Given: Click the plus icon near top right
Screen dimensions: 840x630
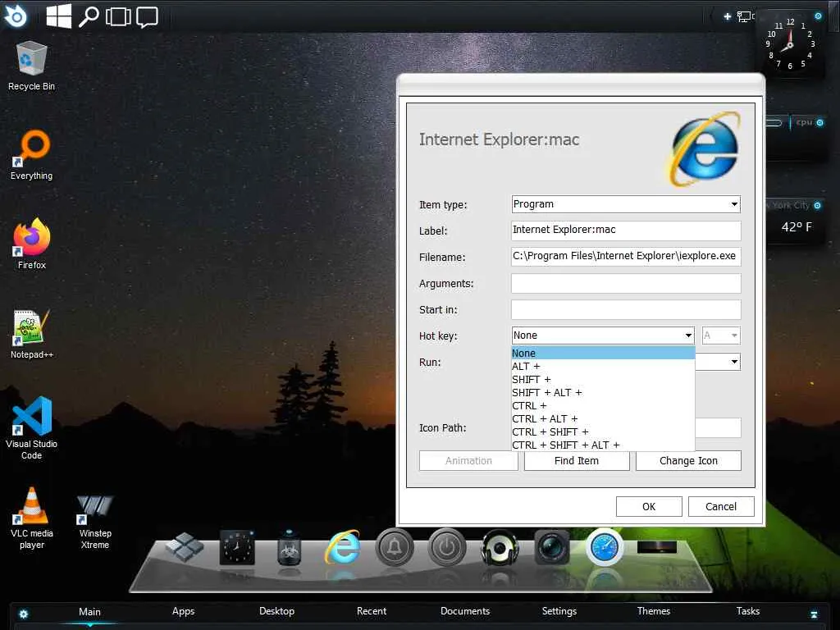Looking at the screenshot, I should (727, 16).
